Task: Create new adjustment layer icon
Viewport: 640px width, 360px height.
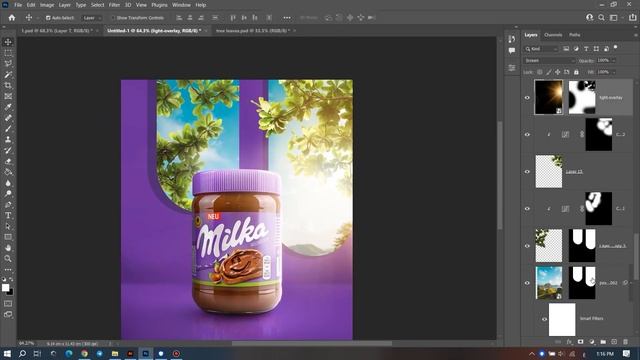Action: tap(592, 342)
